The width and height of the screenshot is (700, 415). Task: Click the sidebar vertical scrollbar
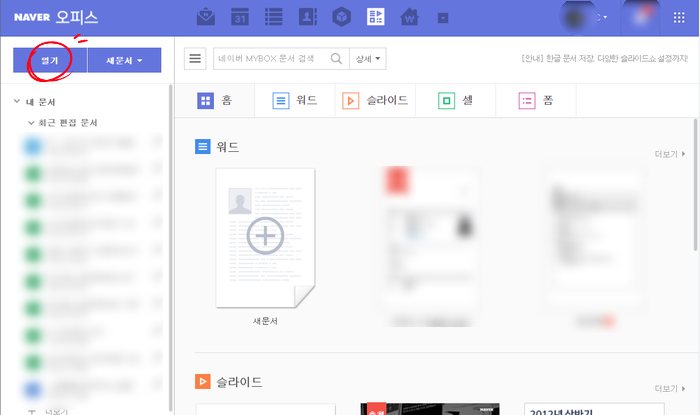click(x=171, y=248)
